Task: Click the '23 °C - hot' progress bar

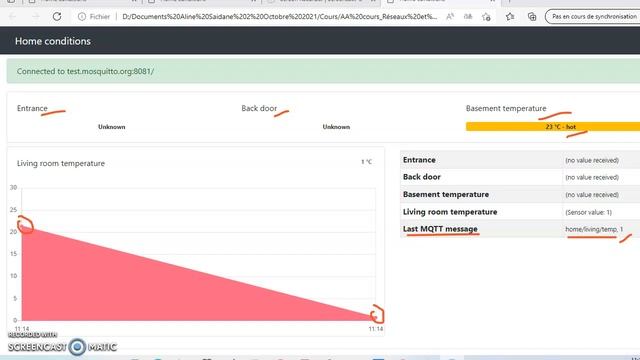Action: click(x=553, y=127)
